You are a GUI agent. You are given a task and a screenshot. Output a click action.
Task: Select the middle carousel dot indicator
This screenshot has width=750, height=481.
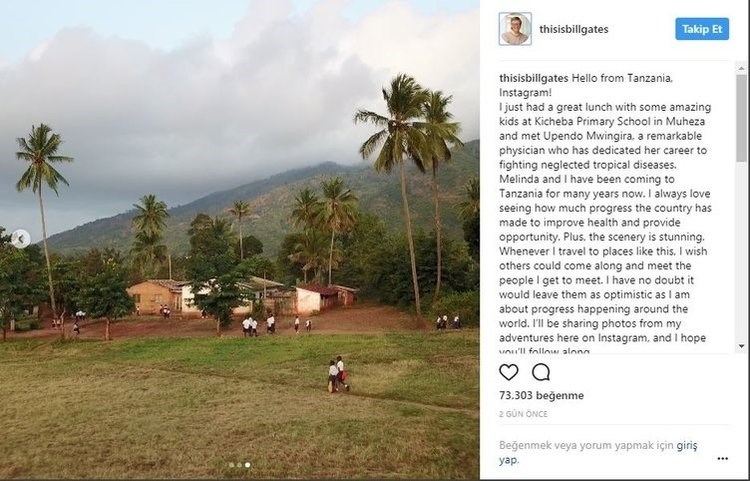[239, 465]
